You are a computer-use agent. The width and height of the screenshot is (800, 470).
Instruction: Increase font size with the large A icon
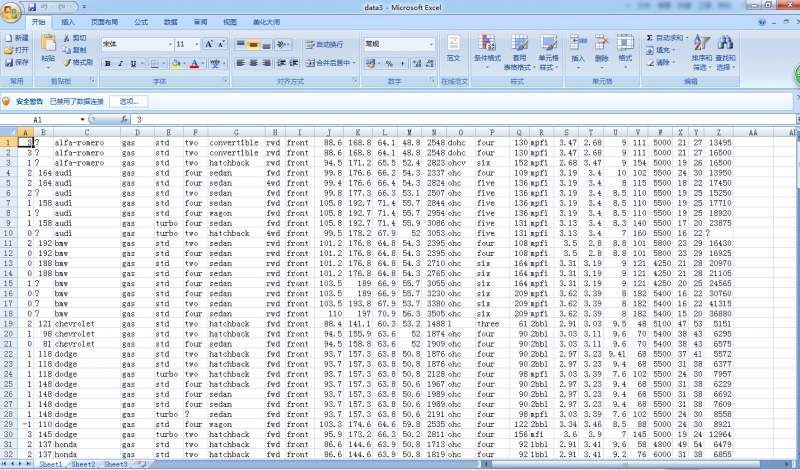tap(209, 44)
